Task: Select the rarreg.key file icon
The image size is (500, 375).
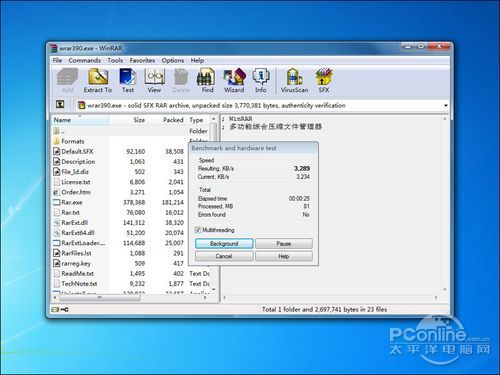Action: pyautogui.click(x=56, y=263)
